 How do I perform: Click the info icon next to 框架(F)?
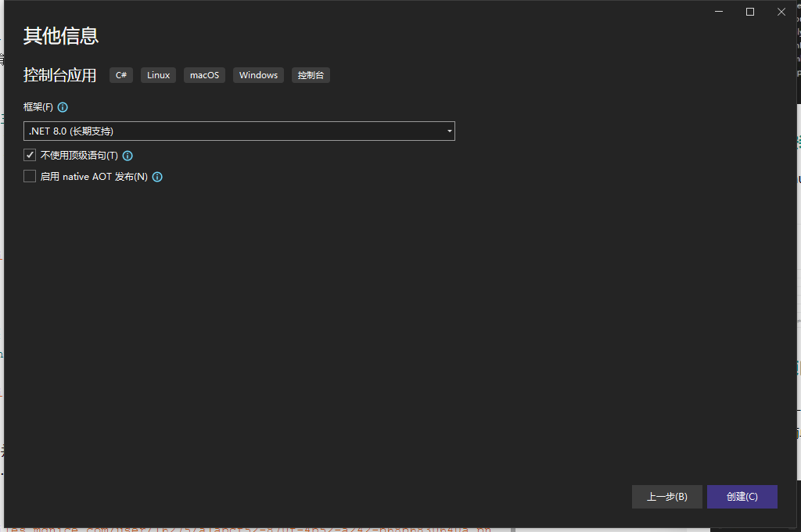click(62, 107)
